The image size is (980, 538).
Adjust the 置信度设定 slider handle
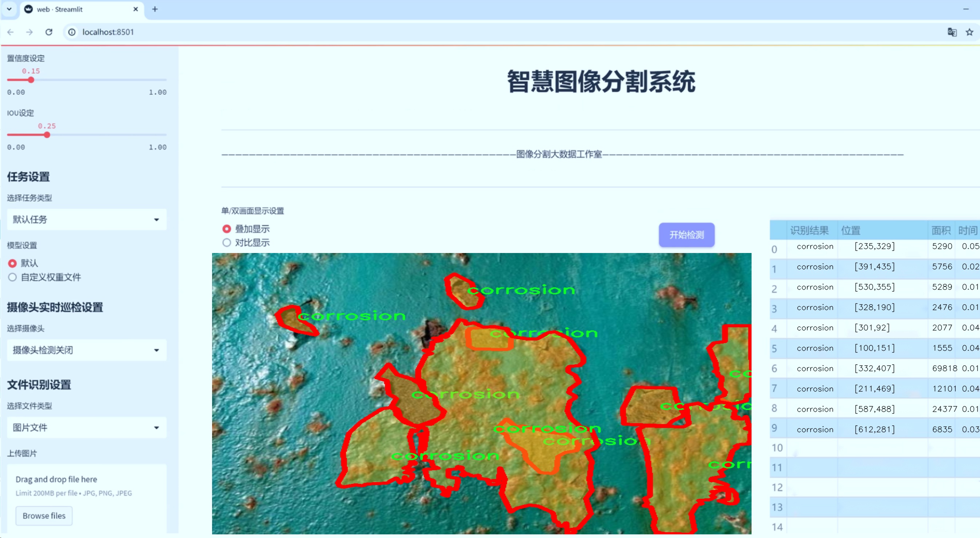[31, 80]
